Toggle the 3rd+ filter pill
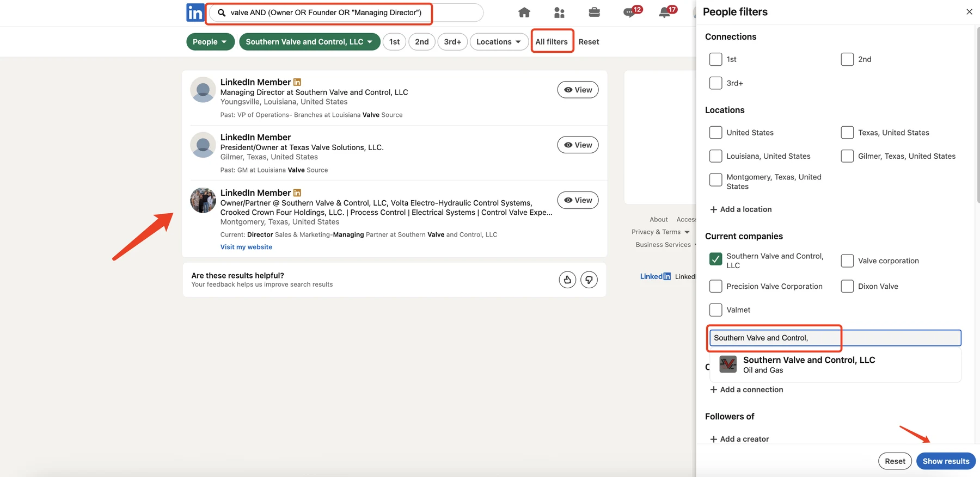Screen dimensions: 980x477 tap(452, 42)
